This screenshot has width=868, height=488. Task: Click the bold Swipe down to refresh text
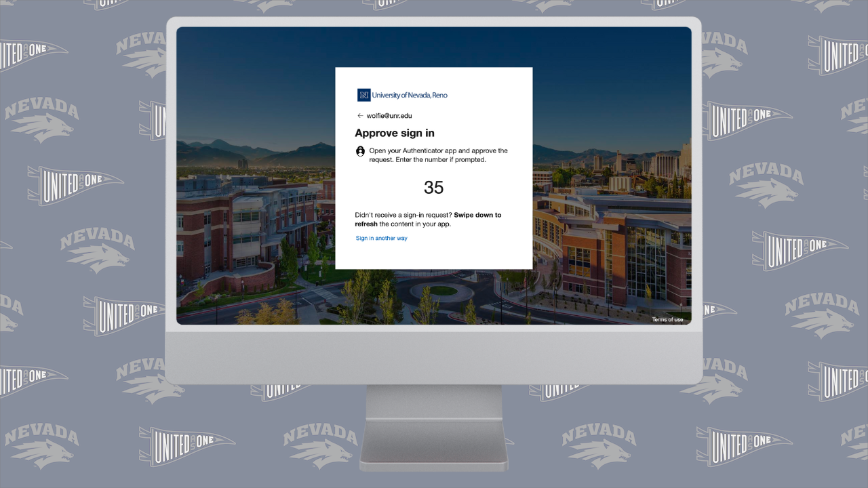tap(477, 216)
